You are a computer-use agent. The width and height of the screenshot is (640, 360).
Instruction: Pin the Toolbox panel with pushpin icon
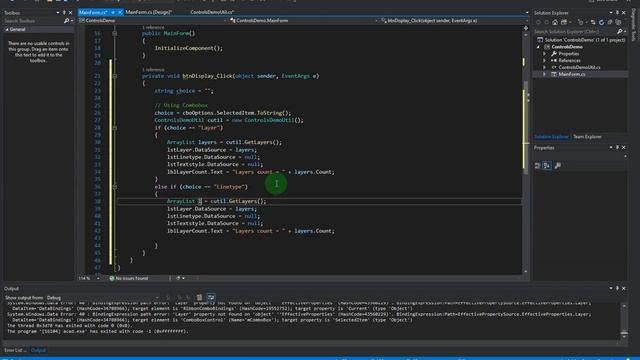point(64,13)
